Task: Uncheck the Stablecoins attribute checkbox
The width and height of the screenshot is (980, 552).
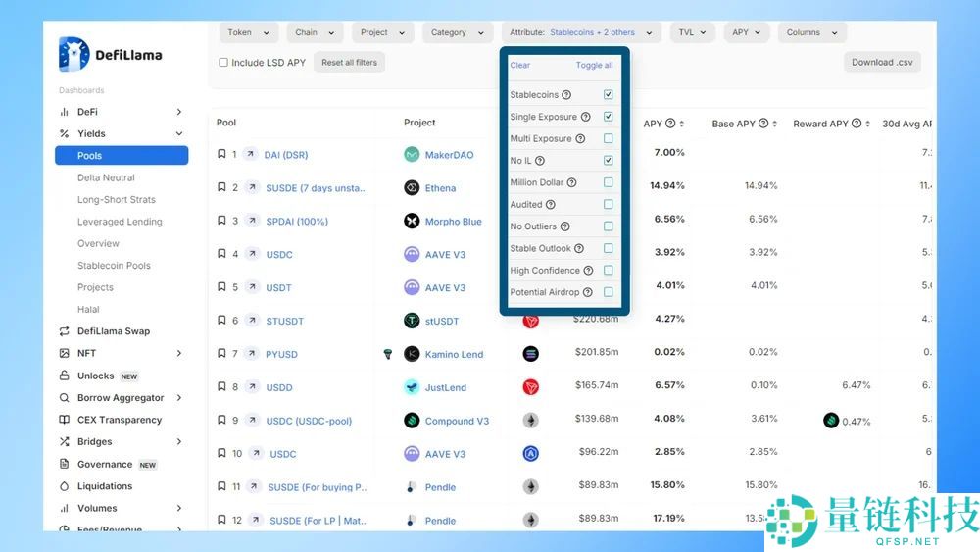Action: tap(609, 94)
